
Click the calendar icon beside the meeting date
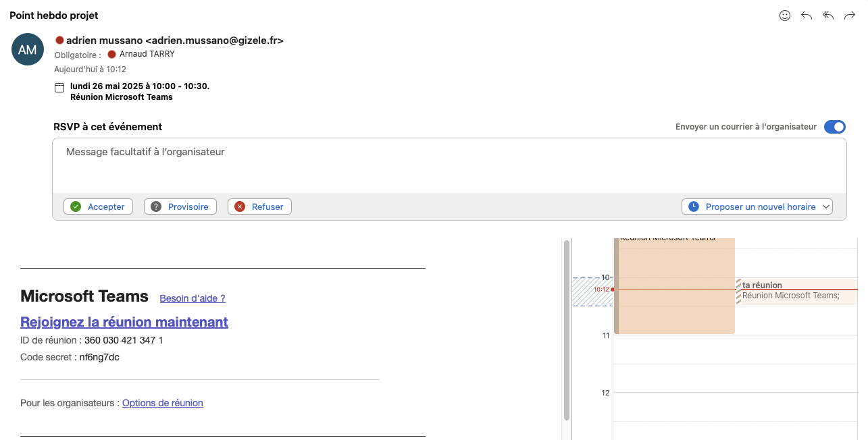59,88
